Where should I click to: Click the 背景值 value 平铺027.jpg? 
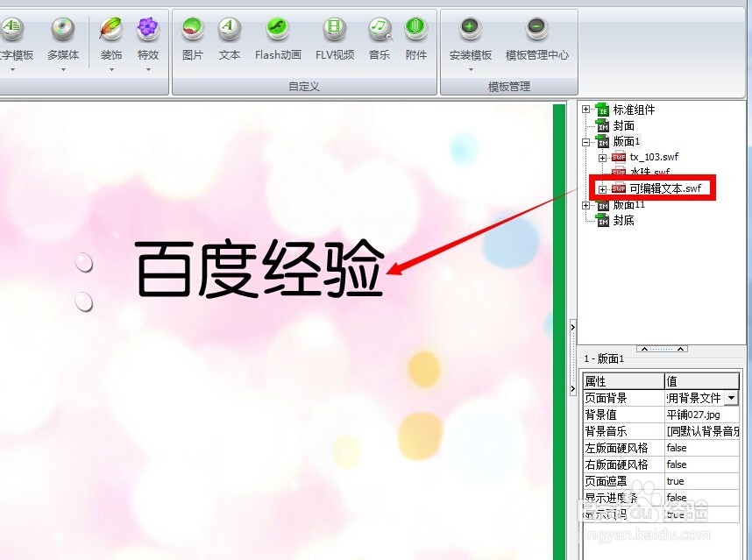[702, 415]
